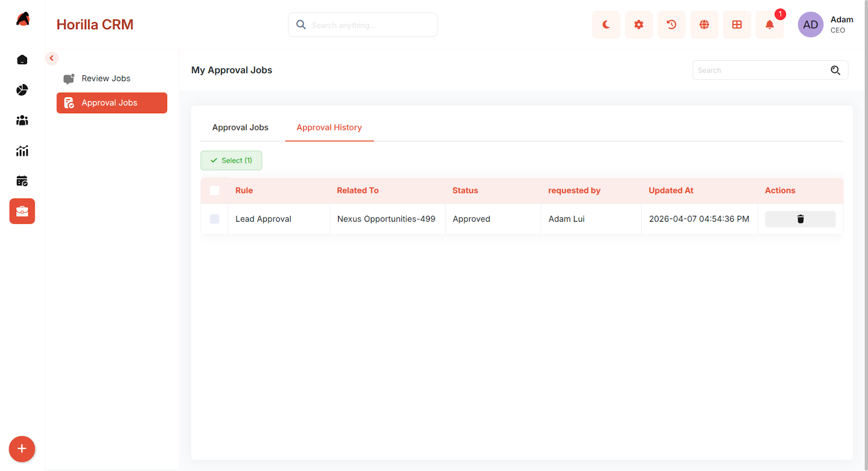The width and height of the screenshot is (868, 471).
Task: Toggle dark mode moon icon
Action: coord(606,25)
